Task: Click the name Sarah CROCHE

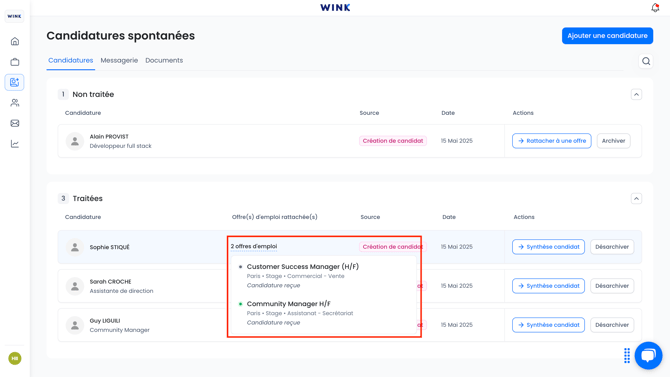Action: click(110, 281)
